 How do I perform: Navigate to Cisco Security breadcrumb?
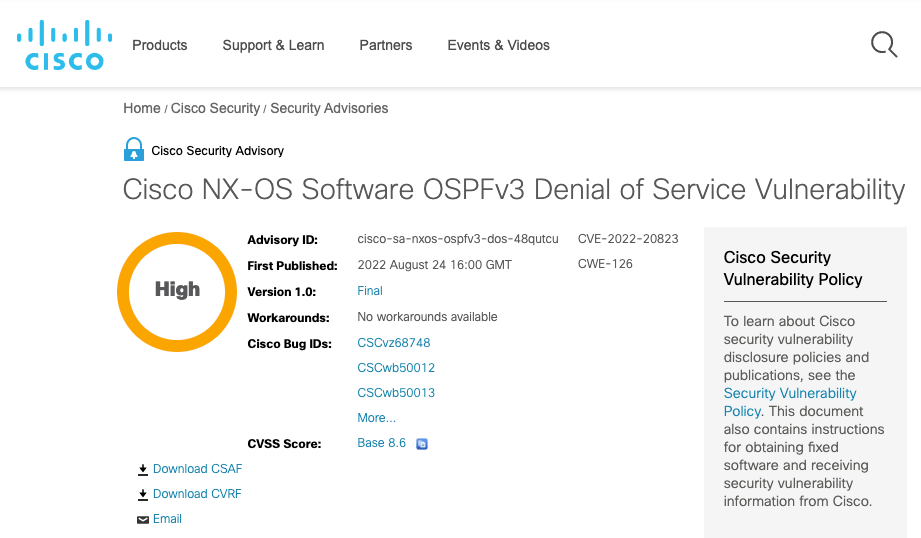tap(215, 108)
